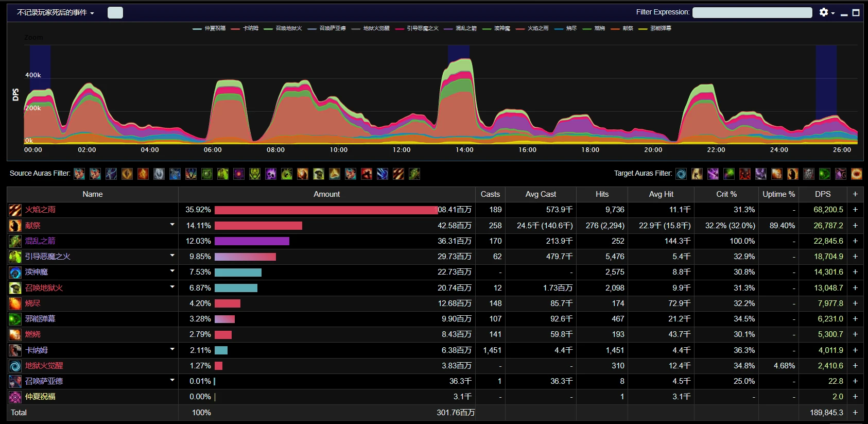
Task: Toggle the 召唤地狱火 series in the chart legend
Action: pos(283,28)
